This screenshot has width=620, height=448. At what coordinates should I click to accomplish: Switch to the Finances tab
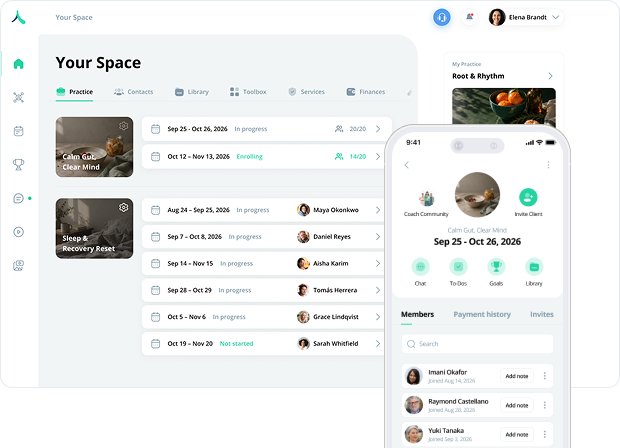366,92
